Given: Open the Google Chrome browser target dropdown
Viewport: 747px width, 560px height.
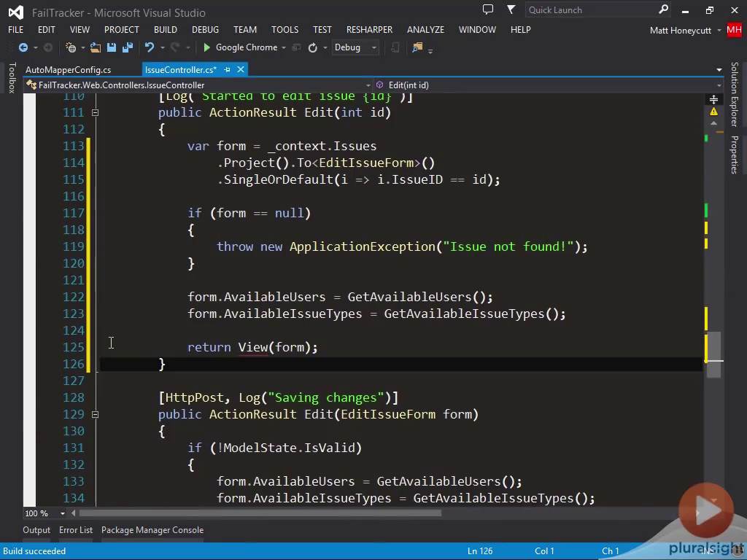Looking at the screenshot, I should point(284,47).
